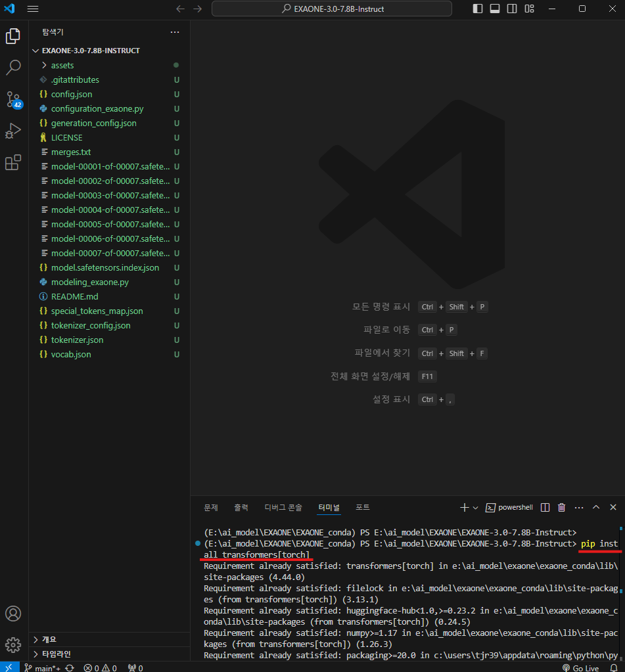Open the Explorer view in activity bar
The width and height of the screenshot is (625, 672).
pos(13,36)
